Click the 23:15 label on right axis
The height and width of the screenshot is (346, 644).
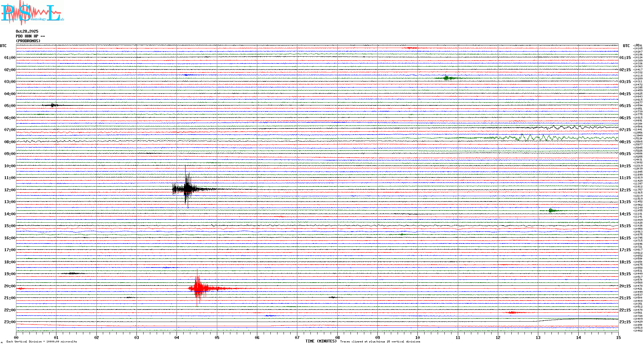[625, 322]
